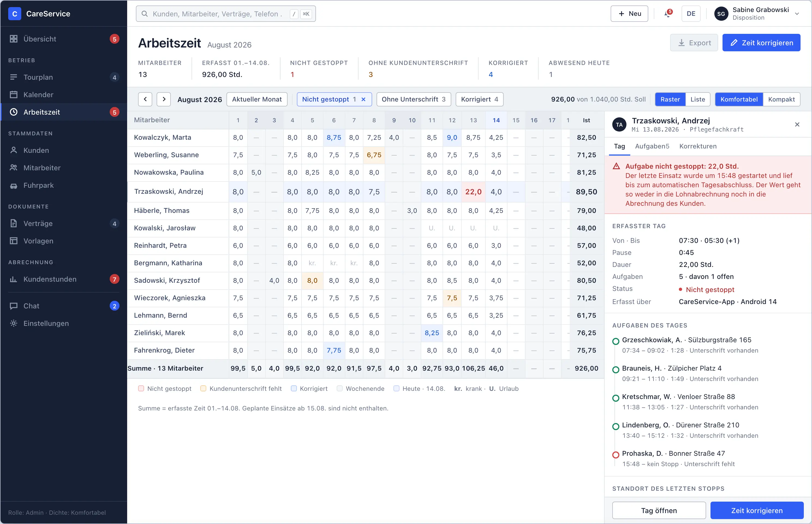
Task: Open Vorlagen template icon
Action: [14, 240]
